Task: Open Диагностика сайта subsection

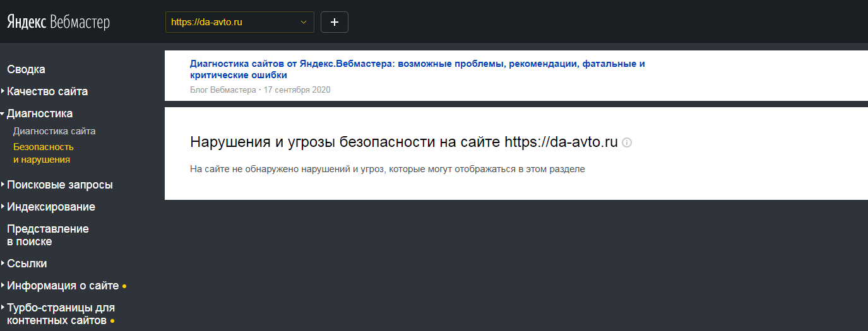Action: coord(54,131)
